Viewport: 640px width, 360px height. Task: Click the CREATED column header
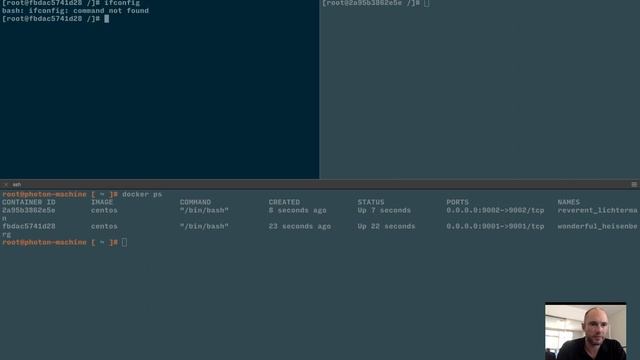(x=284, y=202)
